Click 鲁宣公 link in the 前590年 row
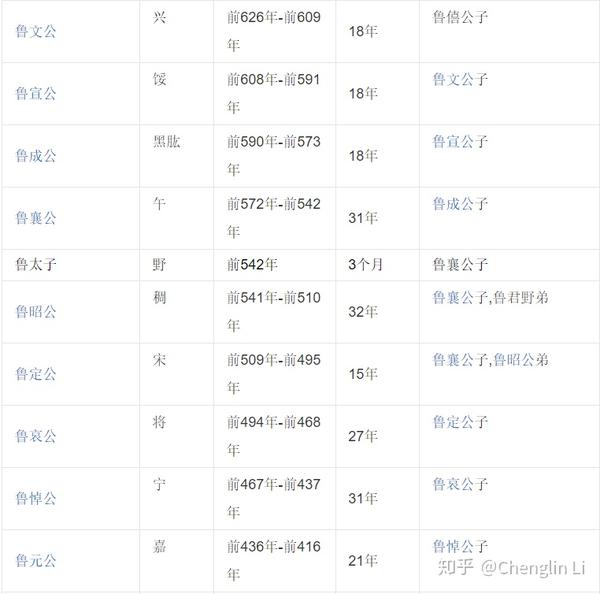 [452, 142]
